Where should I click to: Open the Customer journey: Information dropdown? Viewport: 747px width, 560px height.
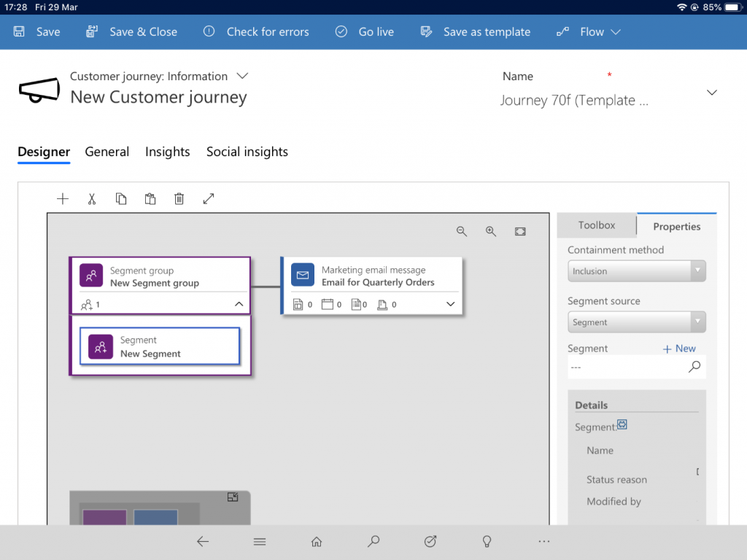coord(241,76)
